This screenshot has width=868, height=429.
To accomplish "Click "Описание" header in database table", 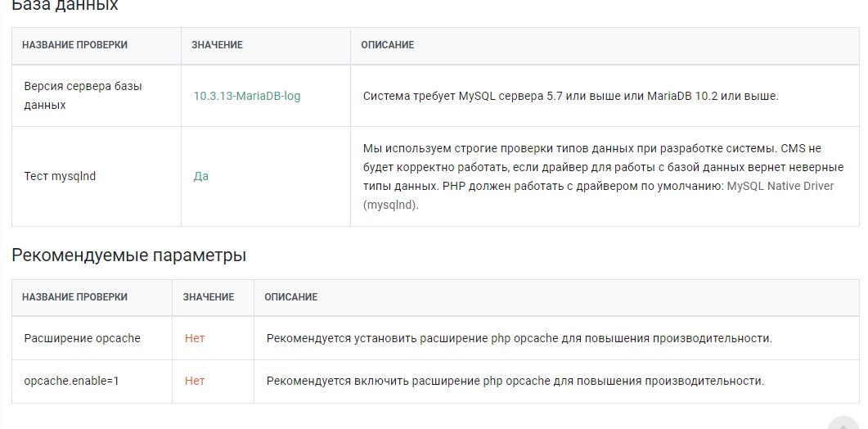I will [387, 45].
